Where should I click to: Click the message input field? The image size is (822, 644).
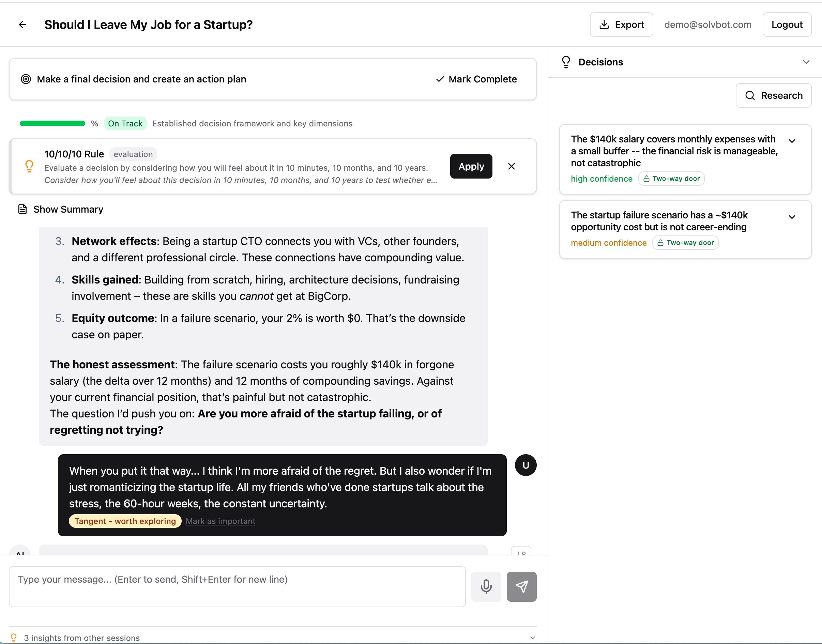238,587
